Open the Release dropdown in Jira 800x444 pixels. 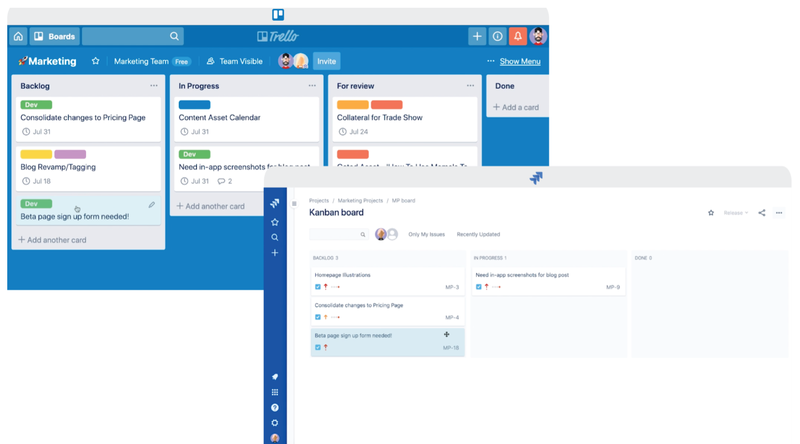tap(736, 213)
